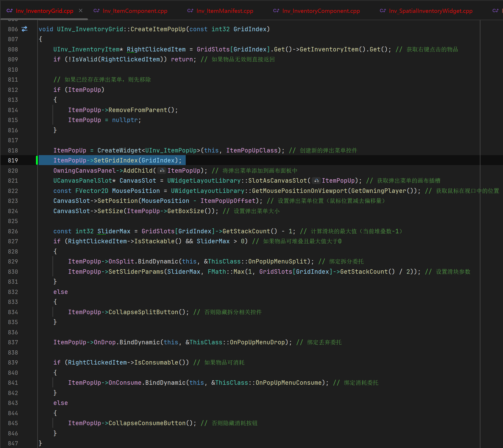
Task: Click RemoveFromParent call on line 814
Action: 138,110
